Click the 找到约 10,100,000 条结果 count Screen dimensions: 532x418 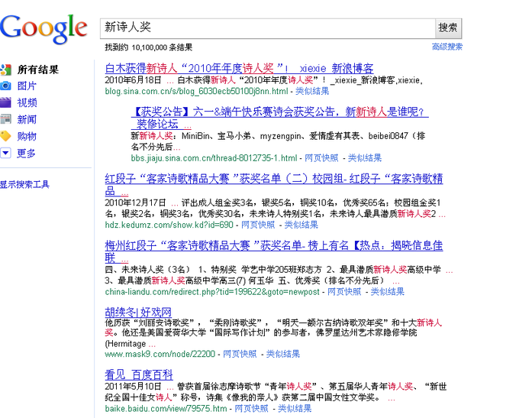click(149, 47)
